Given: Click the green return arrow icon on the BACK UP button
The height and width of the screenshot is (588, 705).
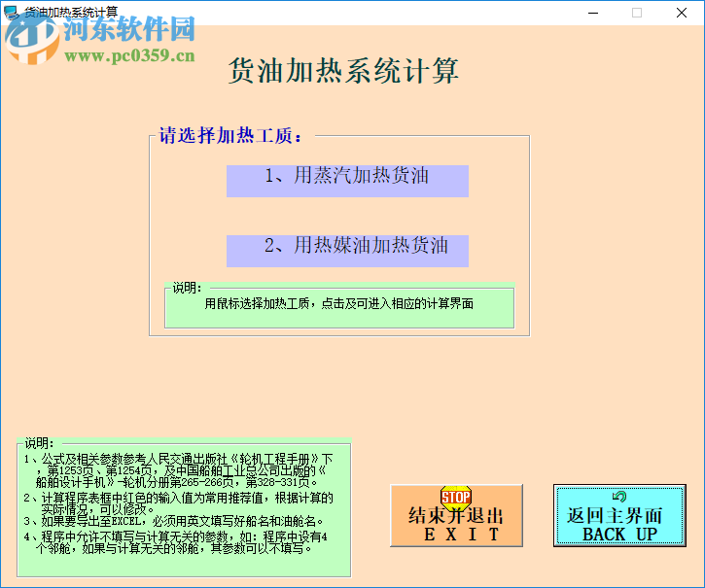Looking at the screenshot, I should click(619, 496).
